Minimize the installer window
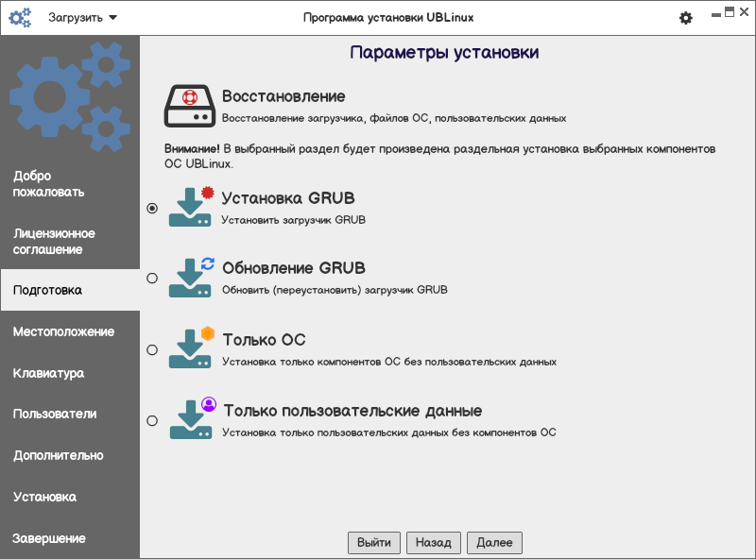 [x=716, y=14]
